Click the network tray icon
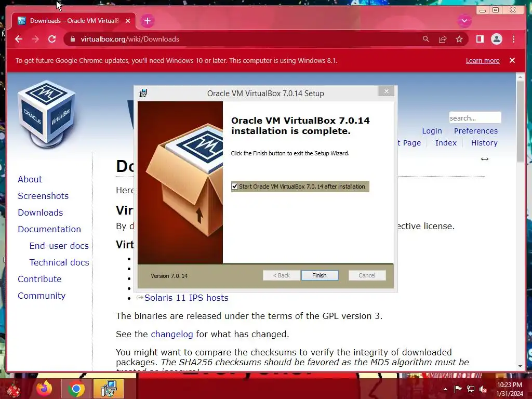The height and width of the screenshot is (399, 532). click(x=471, y=389)
